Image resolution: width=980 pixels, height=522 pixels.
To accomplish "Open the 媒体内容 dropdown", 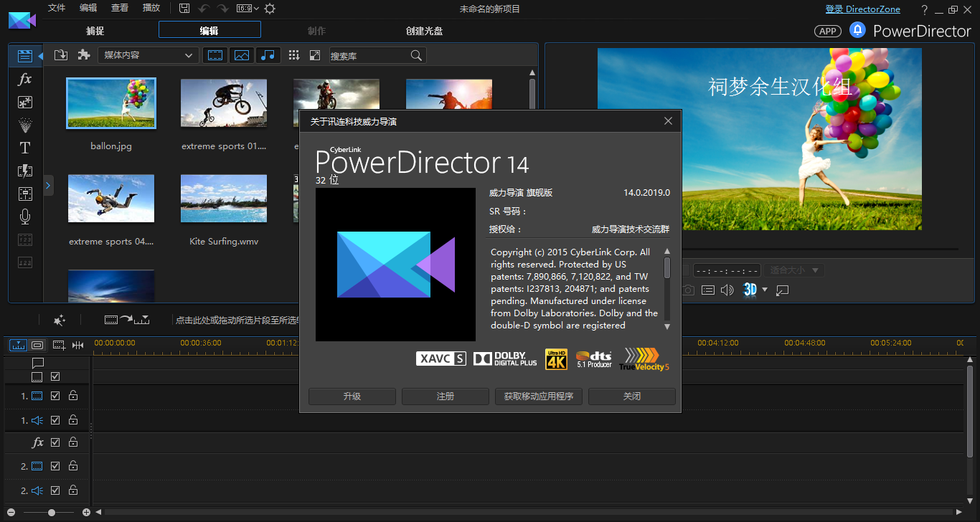I will (149, 55).
